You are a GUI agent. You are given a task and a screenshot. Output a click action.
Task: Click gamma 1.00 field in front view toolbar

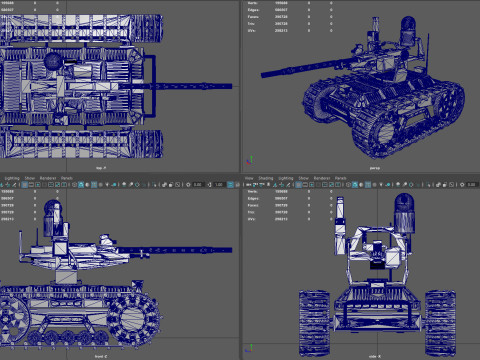(x=219, y=185)
